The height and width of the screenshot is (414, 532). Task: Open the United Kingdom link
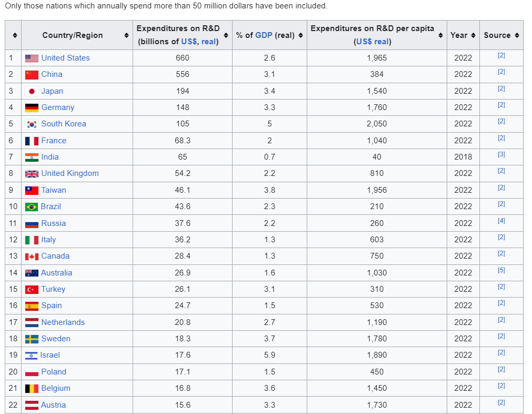click(70, 173)
